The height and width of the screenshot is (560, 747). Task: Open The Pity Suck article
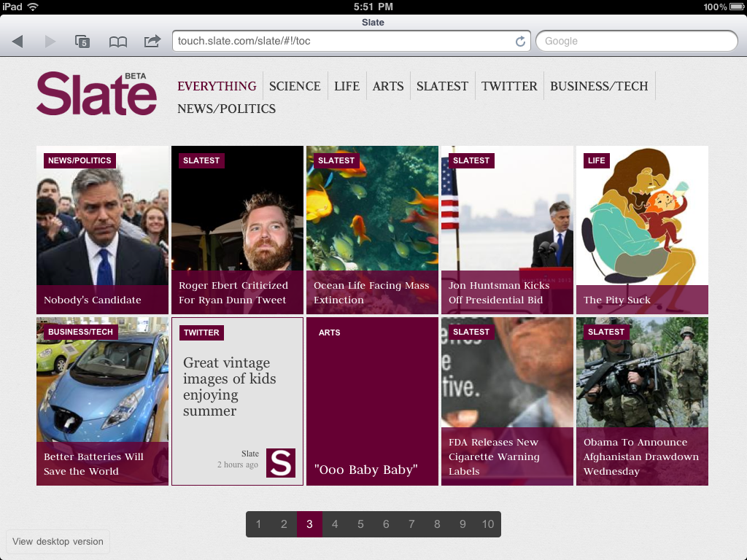point(642,230)
